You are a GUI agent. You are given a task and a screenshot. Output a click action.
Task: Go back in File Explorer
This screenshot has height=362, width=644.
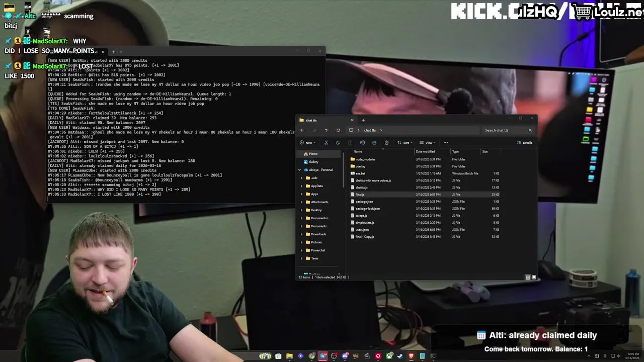302,130
